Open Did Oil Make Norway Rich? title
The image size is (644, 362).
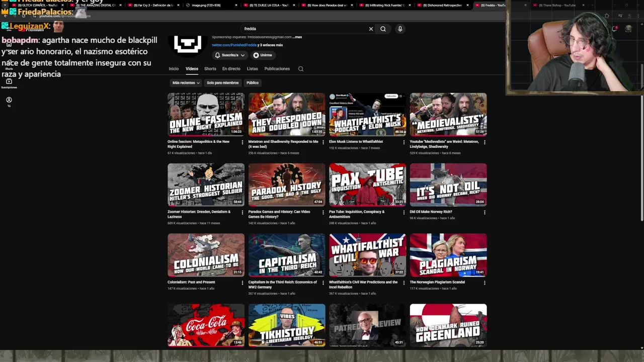[431, 212]
